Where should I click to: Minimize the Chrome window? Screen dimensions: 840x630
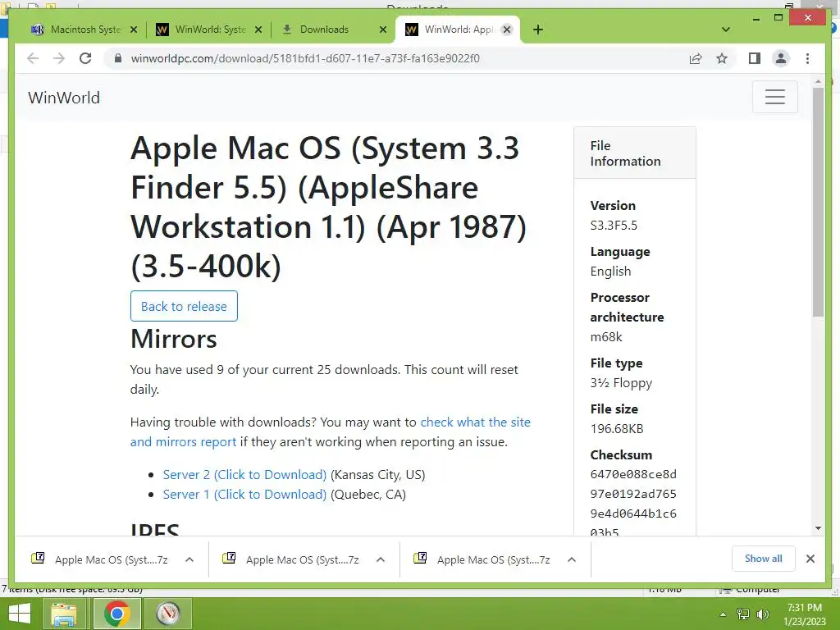point(756,18)
